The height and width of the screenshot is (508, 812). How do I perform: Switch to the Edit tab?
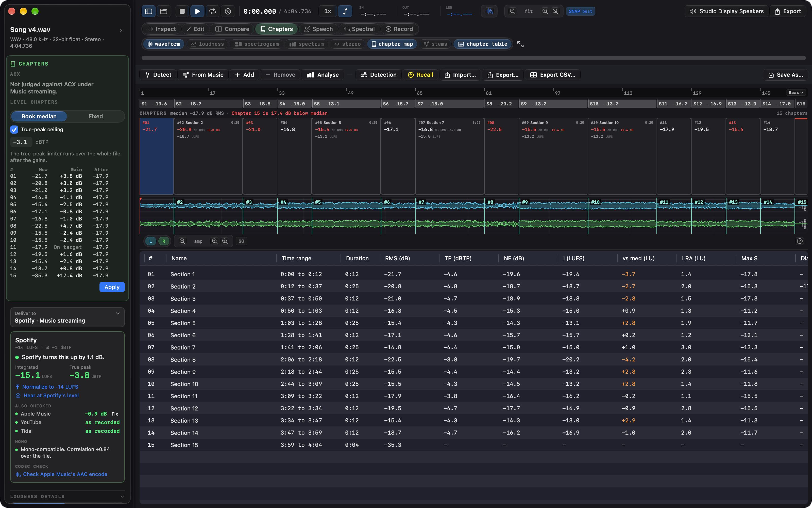(195, 29)
